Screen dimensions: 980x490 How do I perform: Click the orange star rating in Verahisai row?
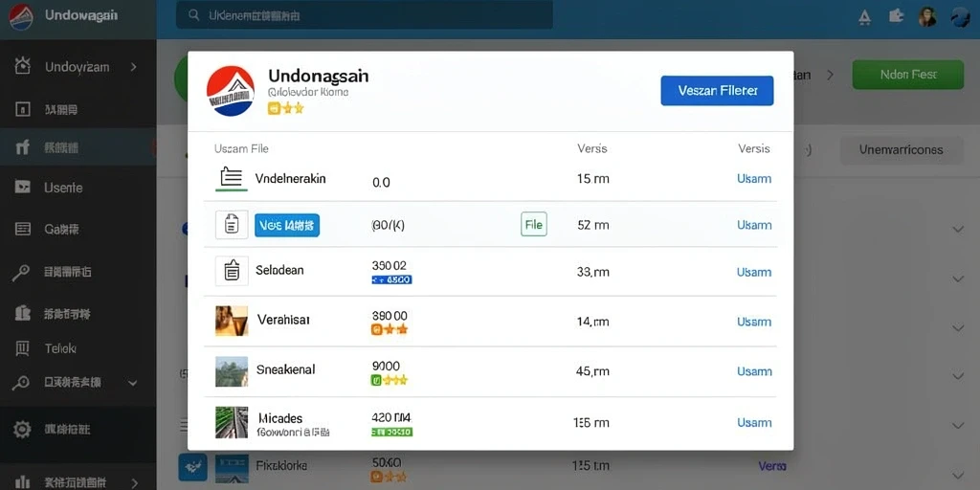coord(390,329)
